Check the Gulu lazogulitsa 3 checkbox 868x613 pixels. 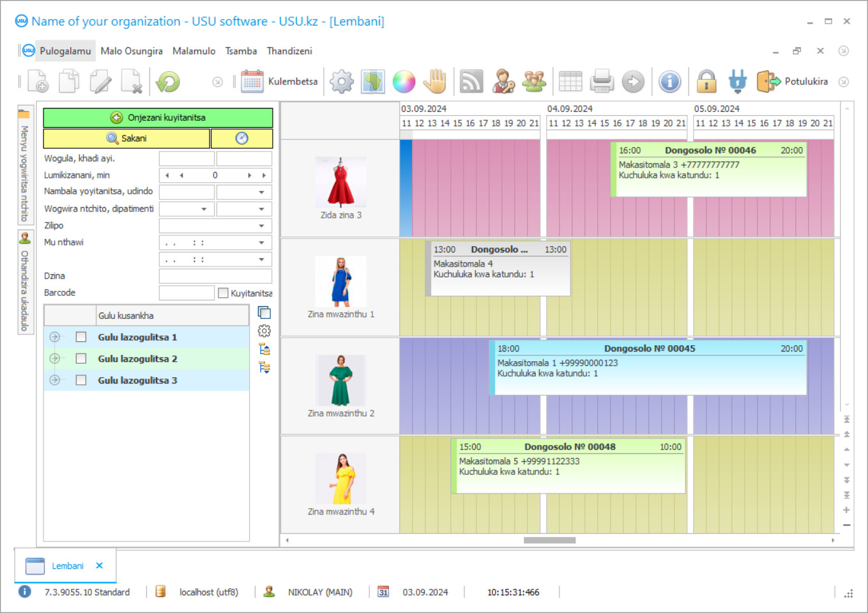tap(81, 380)
